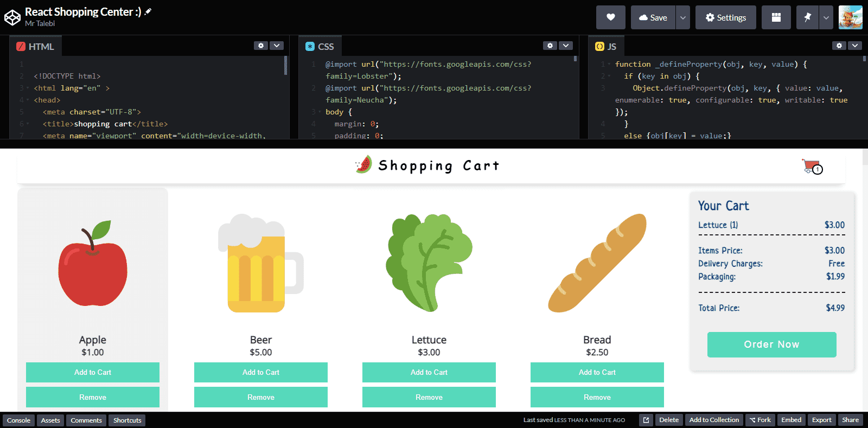Open the Console panel in footer
868x428 pixels.
point(18,420)
